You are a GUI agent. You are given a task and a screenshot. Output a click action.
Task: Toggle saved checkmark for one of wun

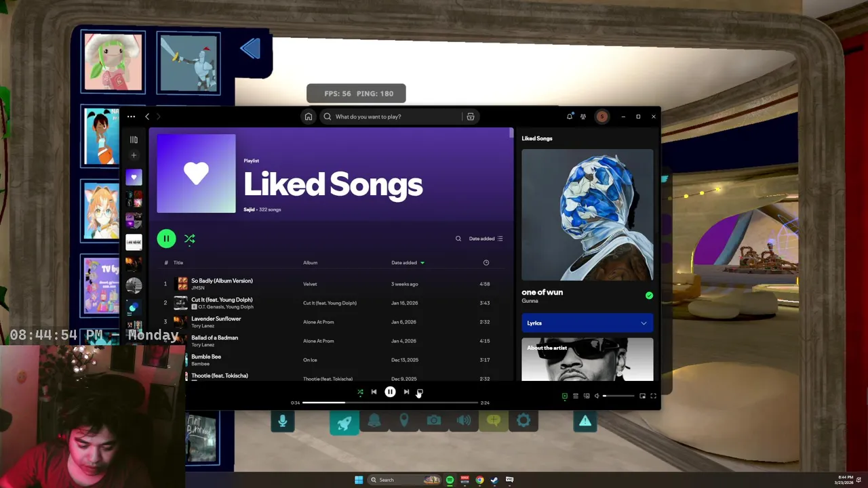coord(649,296)
